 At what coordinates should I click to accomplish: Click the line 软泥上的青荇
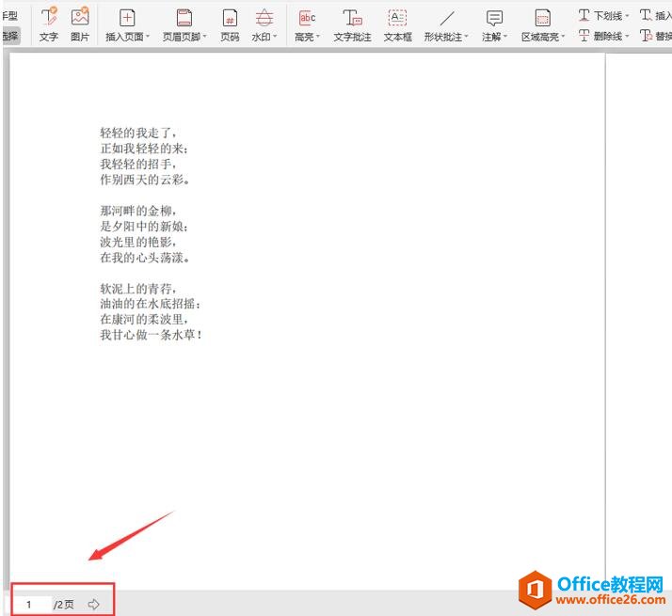(138, 289)
